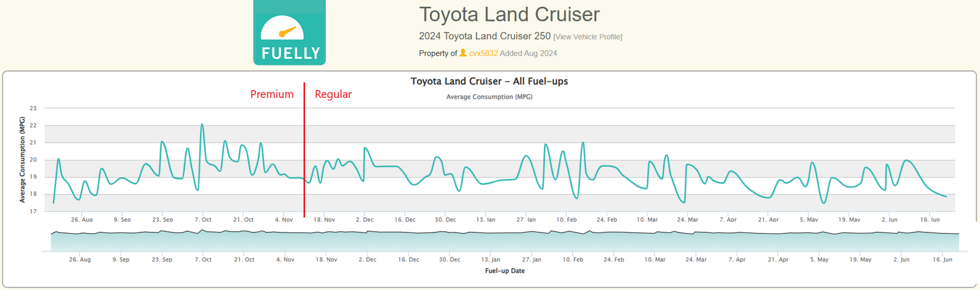
Task: Click the first data point of the MPG line
Action: pyautogui.click(x=54, y=203)
